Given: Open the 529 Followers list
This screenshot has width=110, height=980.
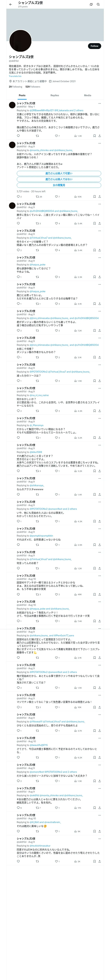Looking at the screenshot, I should tap(33, 87).
